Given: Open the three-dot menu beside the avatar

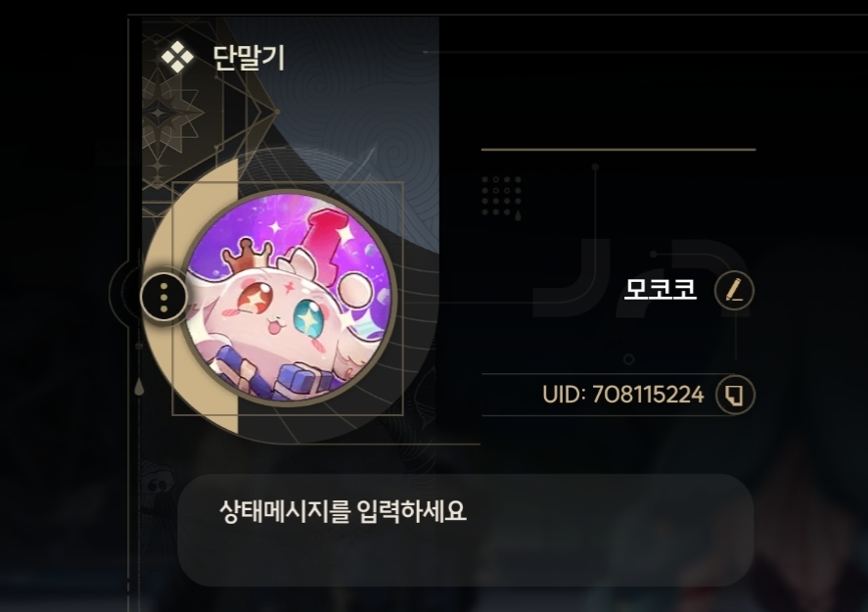Looking at the screenshot, I should 163,297.
